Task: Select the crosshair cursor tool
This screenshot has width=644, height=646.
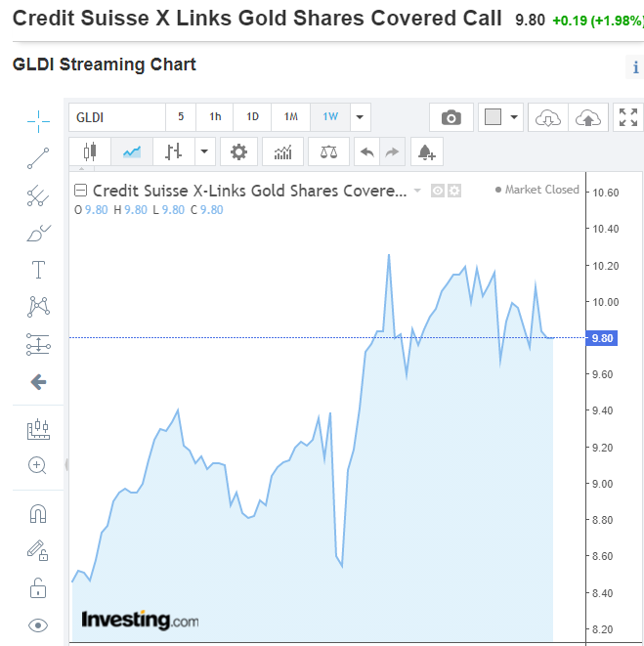Action: point(38,121)
